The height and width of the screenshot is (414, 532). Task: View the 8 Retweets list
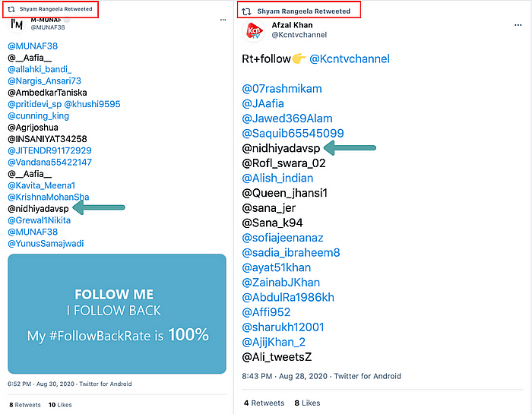pos(25,405)
